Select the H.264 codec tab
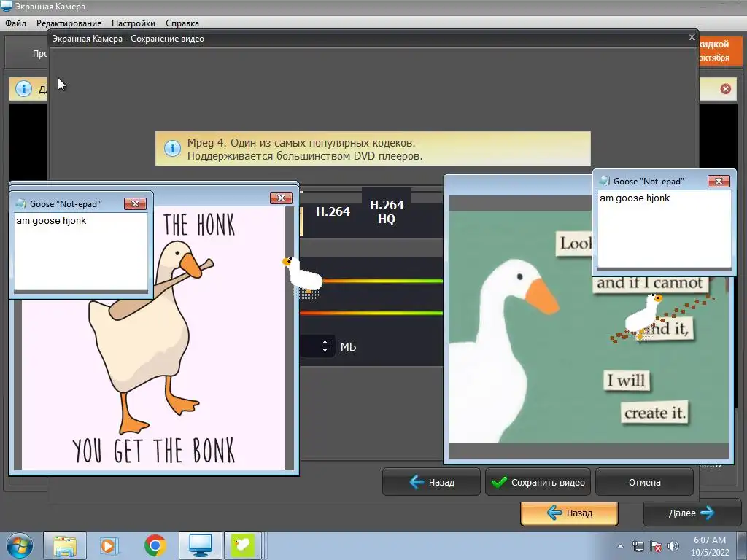 (x=333, y=212)
